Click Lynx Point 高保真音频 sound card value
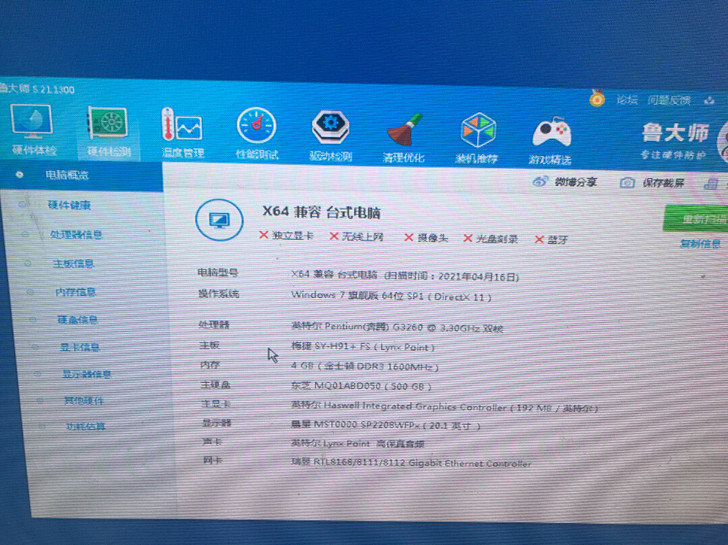Viewport: 728px width, 545px height. 358,443
